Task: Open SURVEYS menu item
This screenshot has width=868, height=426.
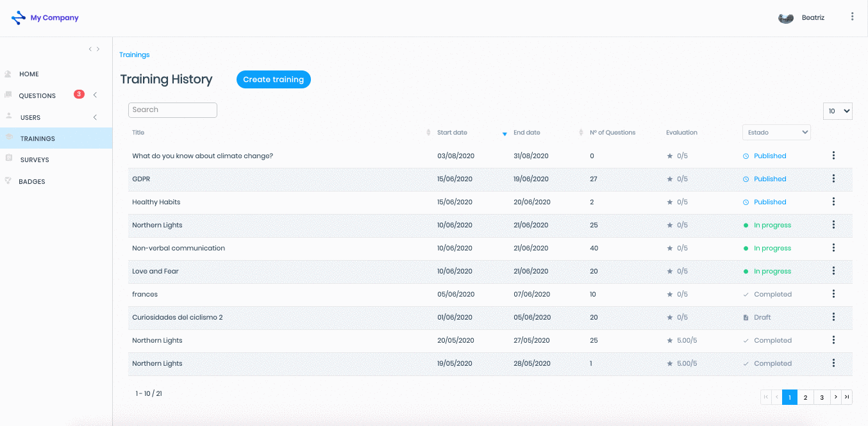Action: point(35,160)
